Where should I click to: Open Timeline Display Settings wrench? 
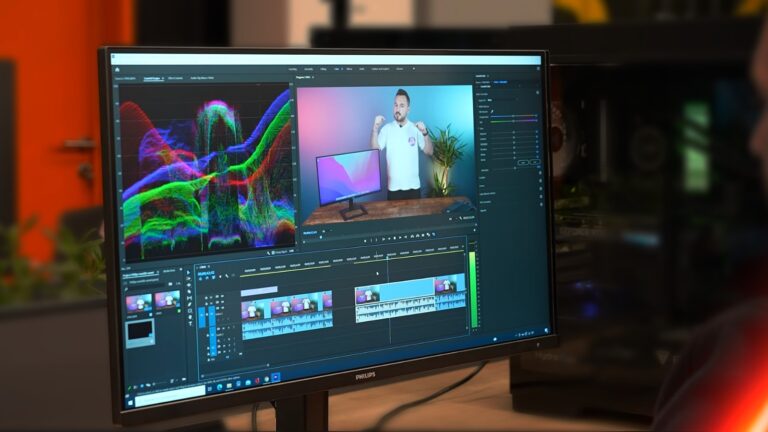pyautogui.click(x=227, y=276)
